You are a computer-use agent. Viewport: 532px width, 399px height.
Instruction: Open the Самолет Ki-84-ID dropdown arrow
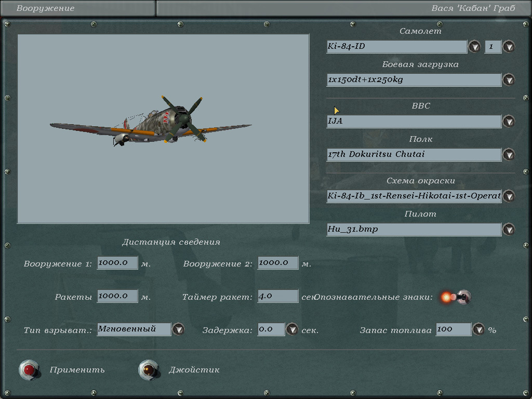[474, 47]
